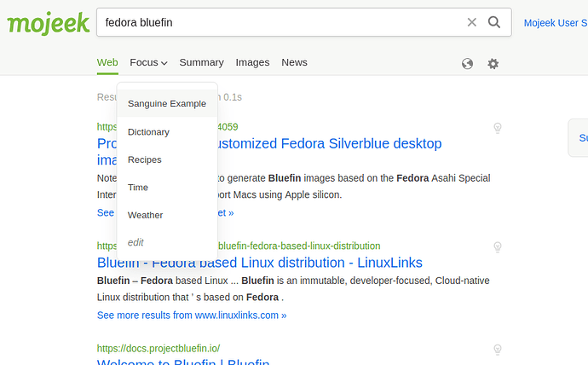Viewport: 588px width, 365px height.
Task: Click edit in the Focus menu
Action: tap(135, 243)
